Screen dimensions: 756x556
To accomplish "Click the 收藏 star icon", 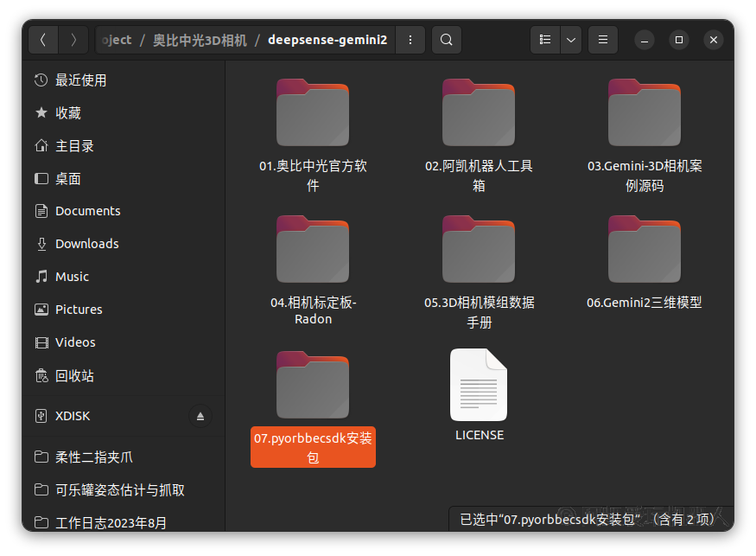I will [41, 113].
